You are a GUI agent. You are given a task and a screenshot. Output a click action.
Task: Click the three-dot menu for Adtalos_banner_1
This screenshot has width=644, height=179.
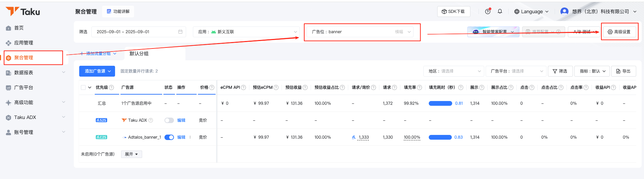pyautogui.click(x=190, y=137)
